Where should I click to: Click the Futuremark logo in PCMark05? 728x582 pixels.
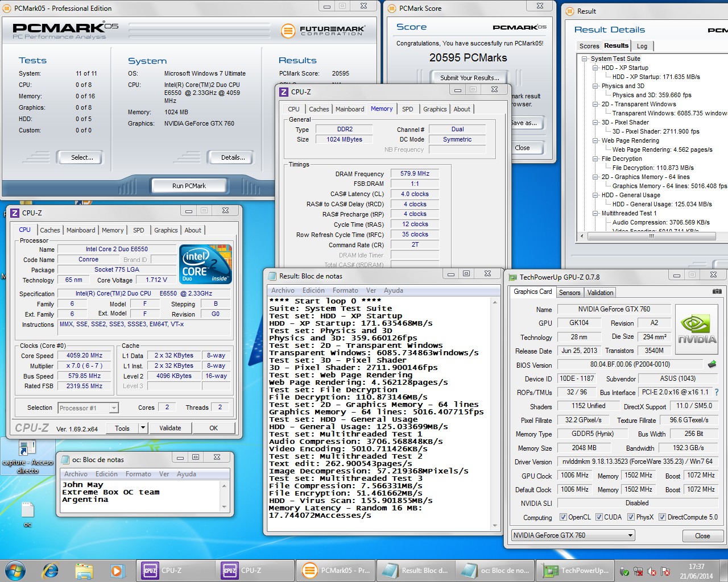323,30
